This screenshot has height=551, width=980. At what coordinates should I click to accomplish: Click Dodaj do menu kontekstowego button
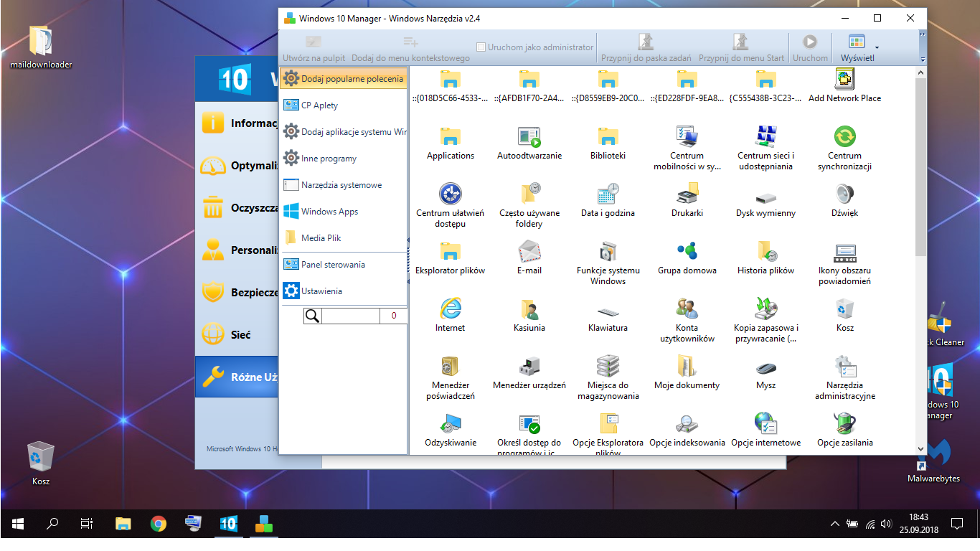tap(410, 47)
